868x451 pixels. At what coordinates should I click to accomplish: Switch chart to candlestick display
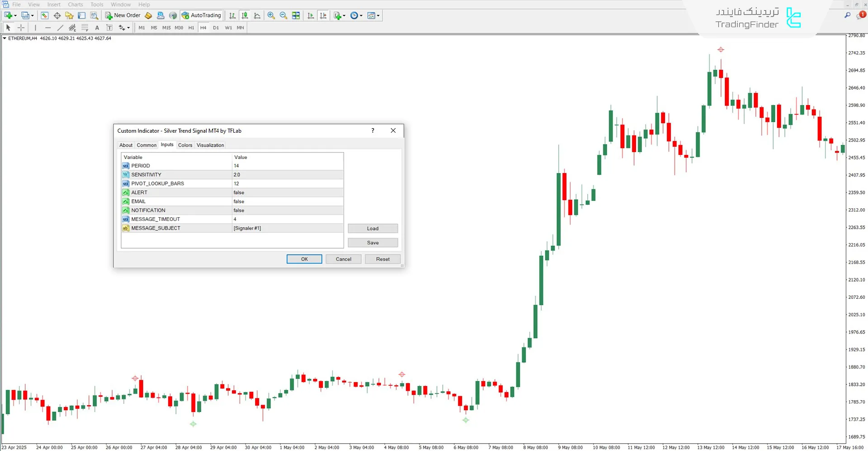[x=244, y=15]
